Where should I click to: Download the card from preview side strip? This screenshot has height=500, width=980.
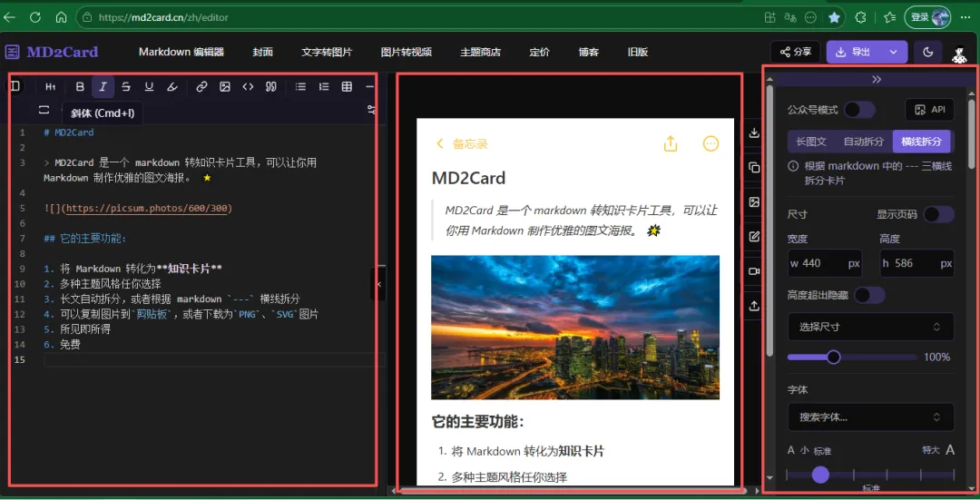(x=754, y=133)
